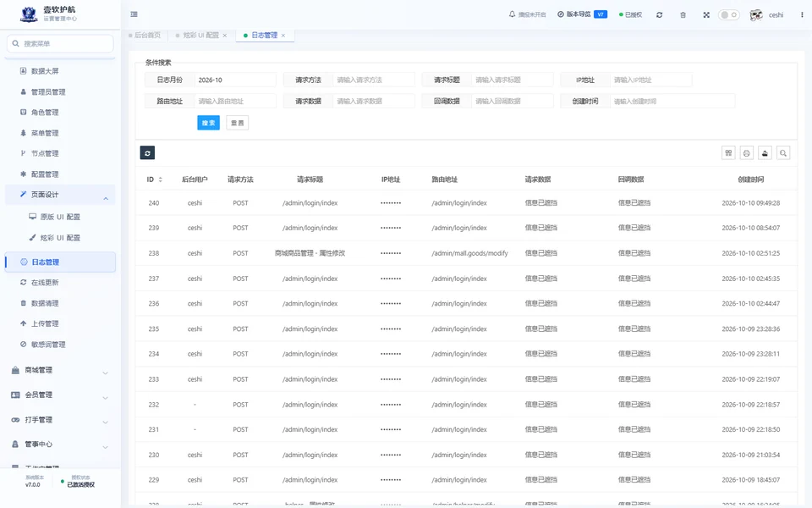Click the 路由地址 input field
Image resolution: width=812 pixels, height=508 pixels.
[x=234, y=101]
